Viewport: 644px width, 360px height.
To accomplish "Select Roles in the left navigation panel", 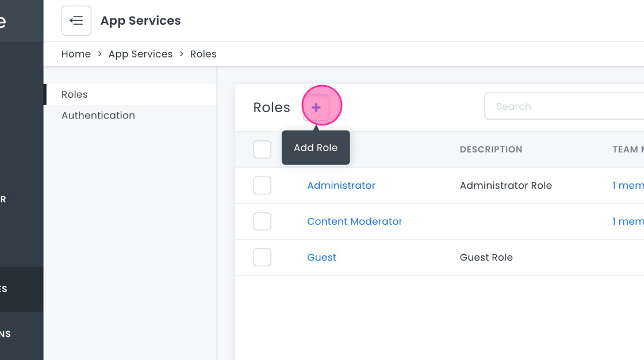I will coord(75,94).
